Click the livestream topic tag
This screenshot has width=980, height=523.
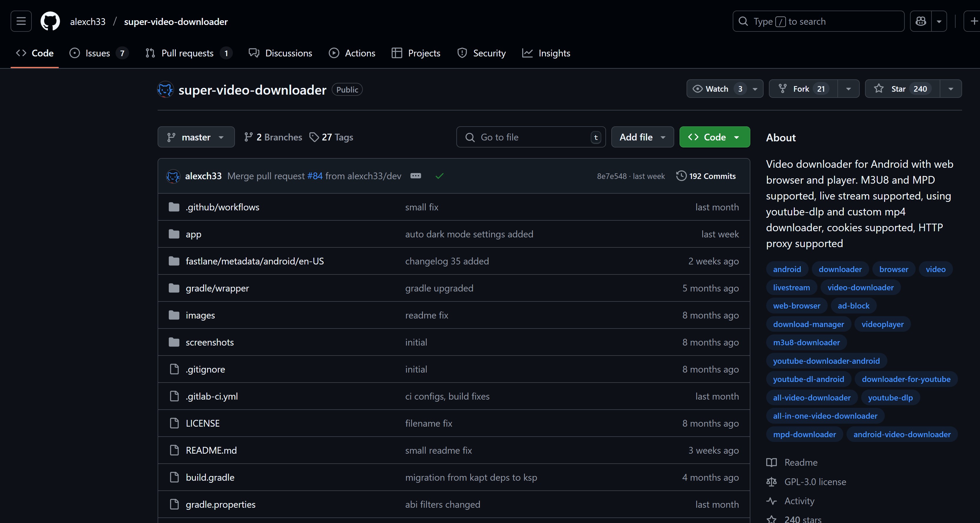pos(791,287)
